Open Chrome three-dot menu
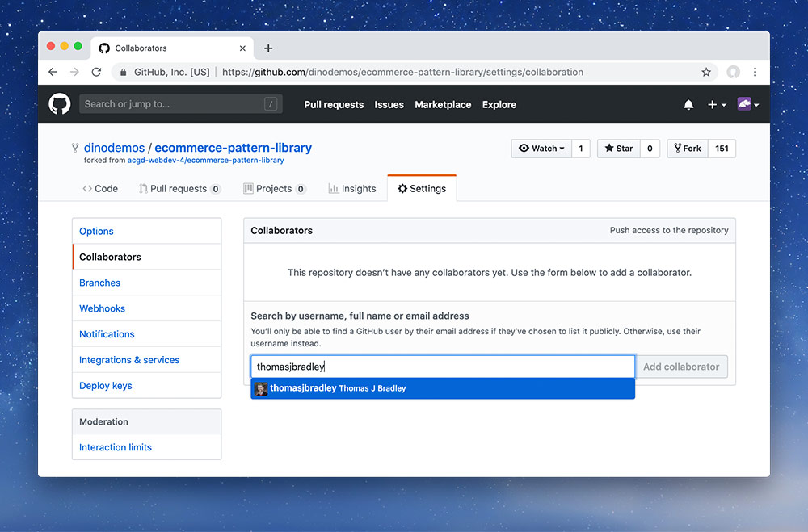The width and height of the screenshot is (808, 532). pos(755,72)
